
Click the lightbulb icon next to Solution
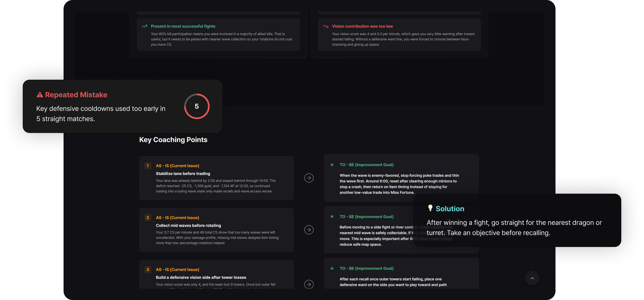click(430, 208)
